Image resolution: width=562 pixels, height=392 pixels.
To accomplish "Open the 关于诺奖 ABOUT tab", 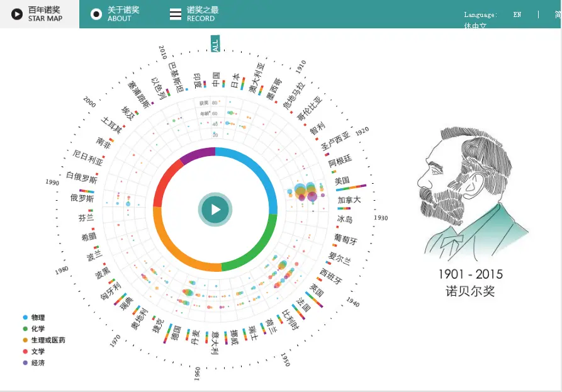I will click(115, 14).
